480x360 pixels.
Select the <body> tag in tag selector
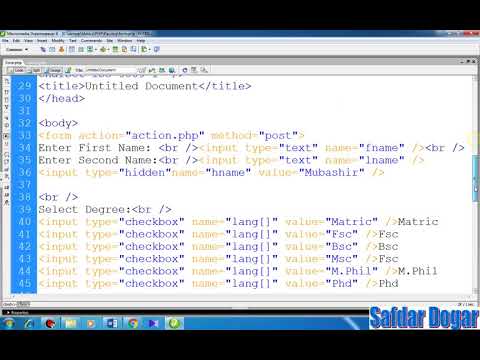pyautogui.click(x=8, y=304)
